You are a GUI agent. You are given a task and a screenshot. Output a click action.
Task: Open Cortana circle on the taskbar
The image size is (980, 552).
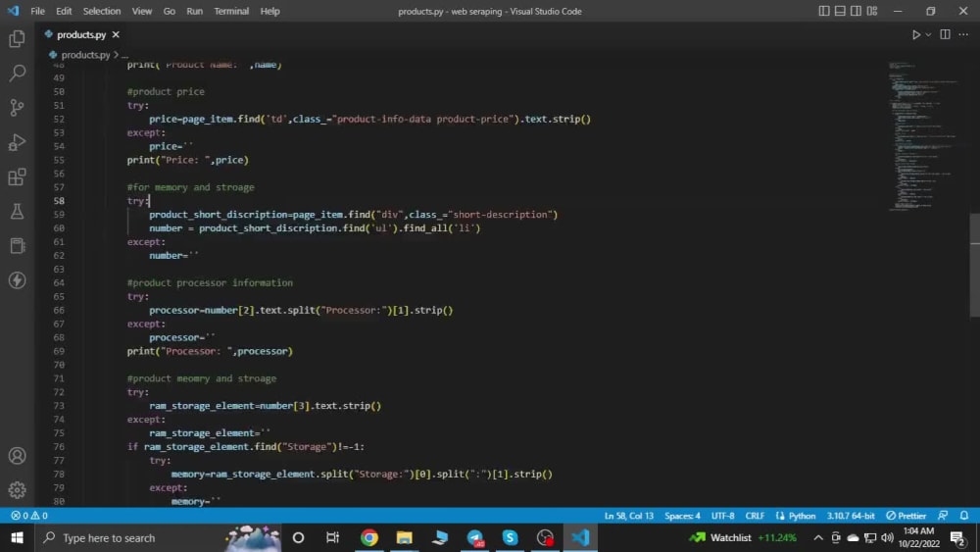298,537
